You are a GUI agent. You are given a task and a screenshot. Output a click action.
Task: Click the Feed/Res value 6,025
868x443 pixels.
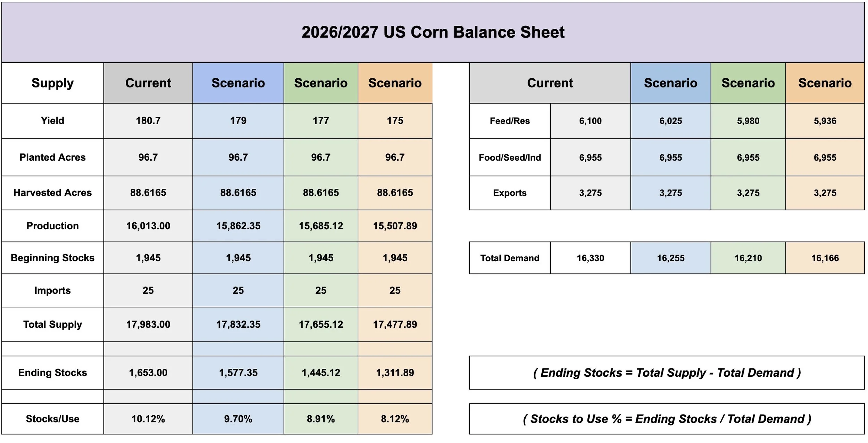click(x=671, y=121)
